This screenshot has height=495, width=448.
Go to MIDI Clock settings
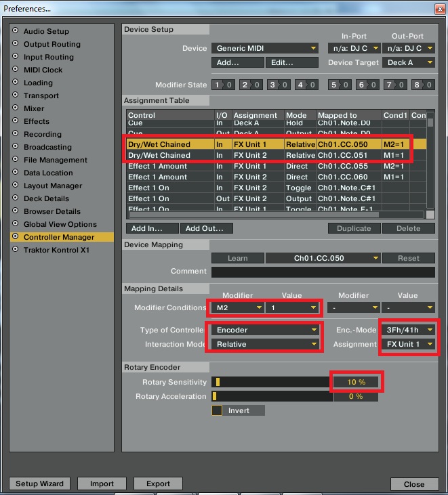(43, 70)
